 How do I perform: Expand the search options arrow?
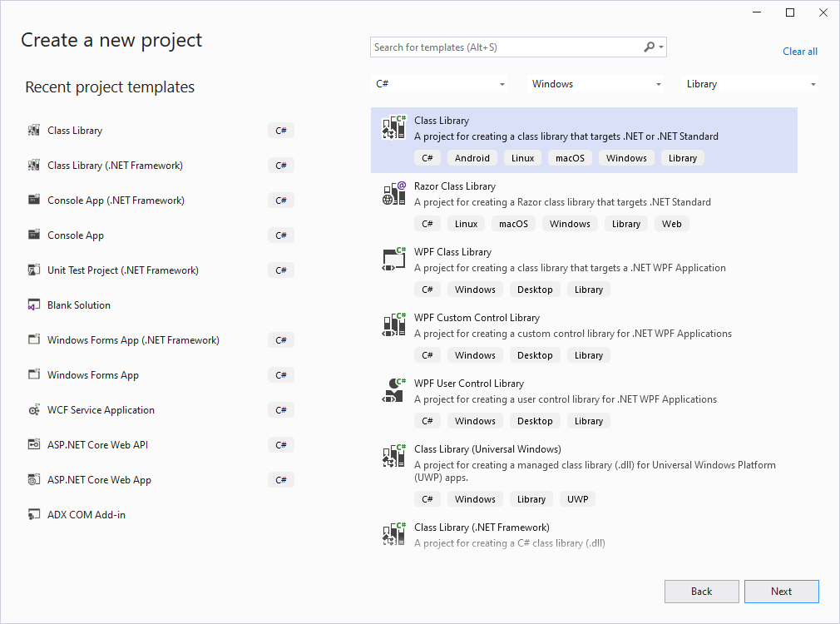click(662, 47)
